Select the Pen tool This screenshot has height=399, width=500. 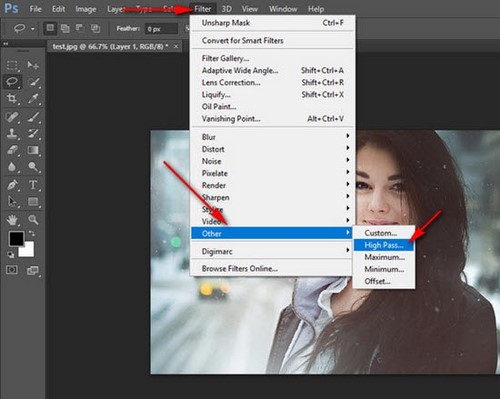13,185
